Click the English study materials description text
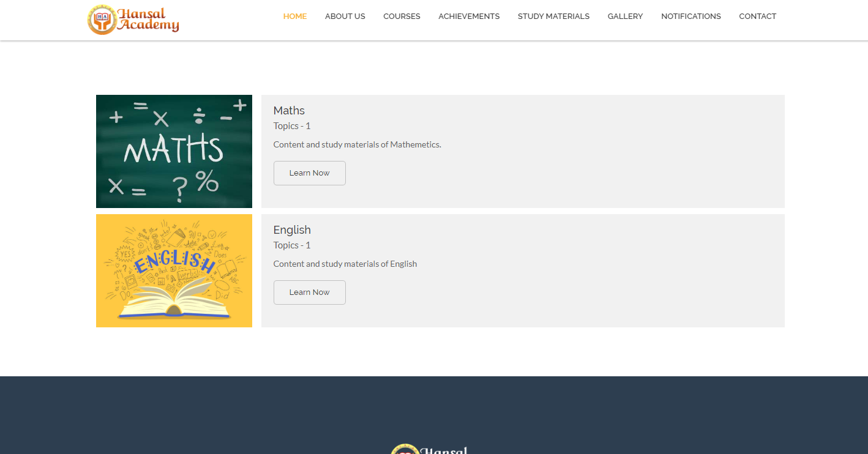 345,264
